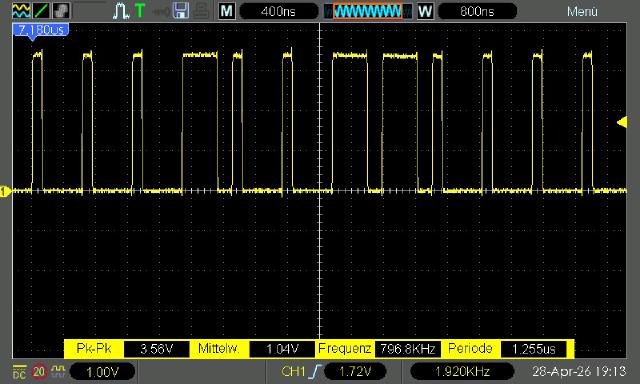Viewport: 640px width, 384px height.
Task: Click the blue waveform memory overview bar
Action: coord(367,11)
